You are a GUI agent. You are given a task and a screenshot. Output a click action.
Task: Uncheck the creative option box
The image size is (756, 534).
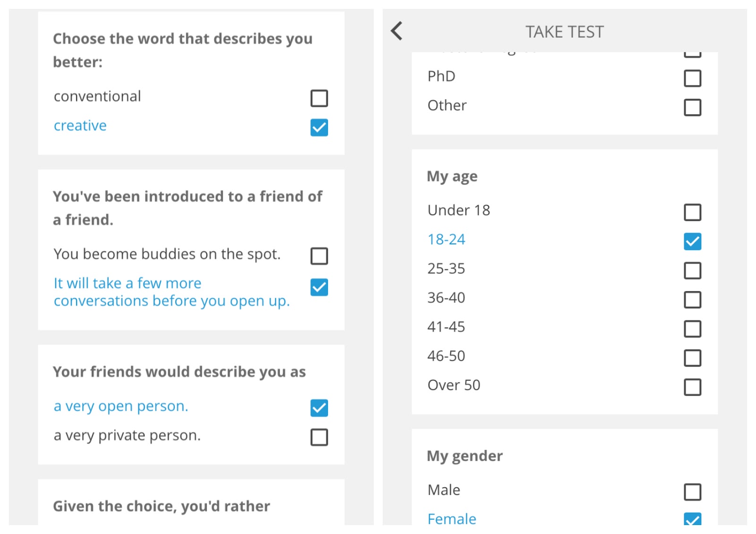point(319,127)
